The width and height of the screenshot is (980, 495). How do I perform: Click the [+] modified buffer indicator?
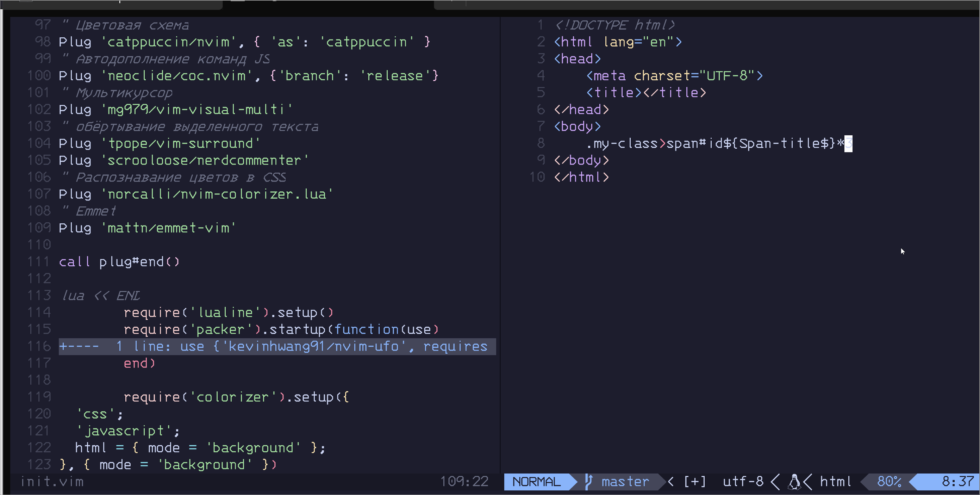pyautogui.click(x=695, y=482)
